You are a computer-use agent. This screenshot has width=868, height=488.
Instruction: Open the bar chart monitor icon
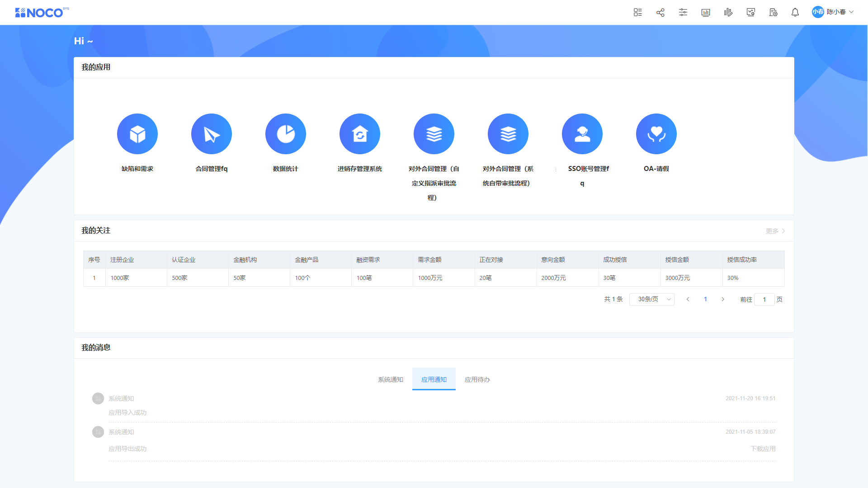pyautogui.click(x=706, y=12)
